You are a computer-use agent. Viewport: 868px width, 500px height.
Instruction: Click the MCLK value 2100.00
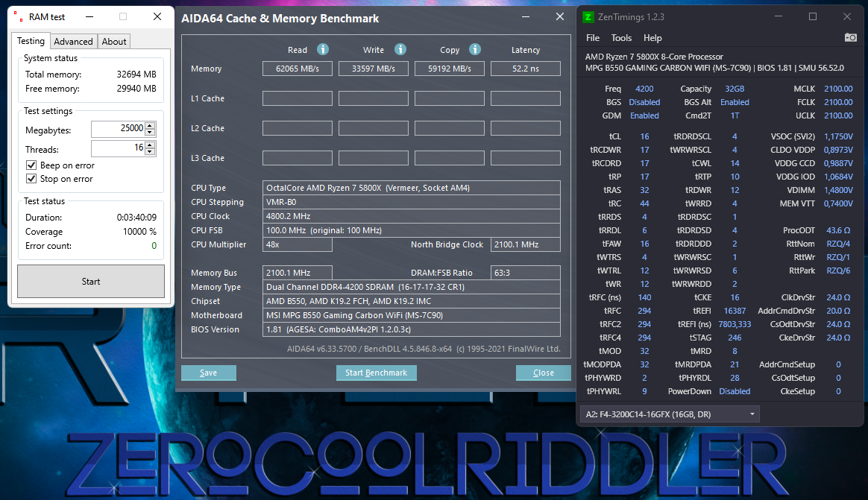point(838,89)
